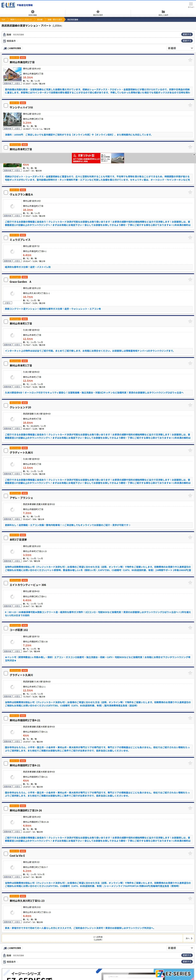Select checkbox for ヴェルプラン美住A listing

(x=6, y=193)
